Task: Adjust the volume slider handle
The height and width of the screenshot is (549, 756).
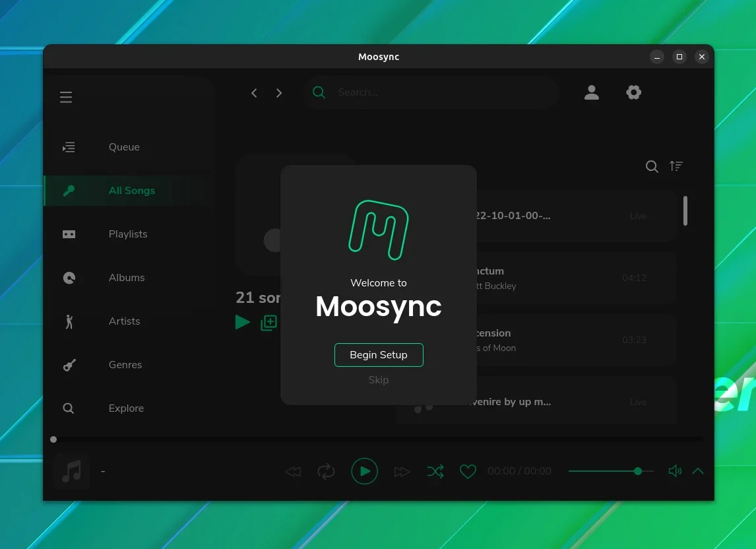Action: (x=638, y=471)
